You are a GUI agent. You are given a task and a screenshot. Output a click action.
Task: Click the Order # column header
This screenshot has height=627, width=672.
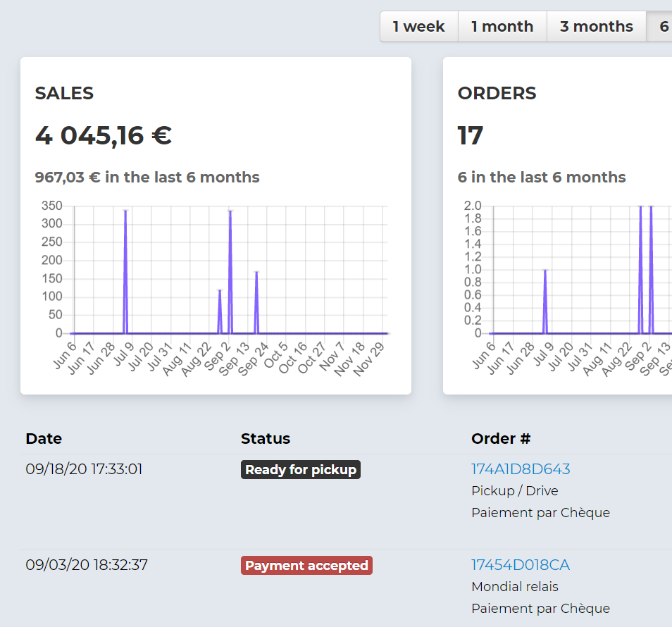coord(501,438)
